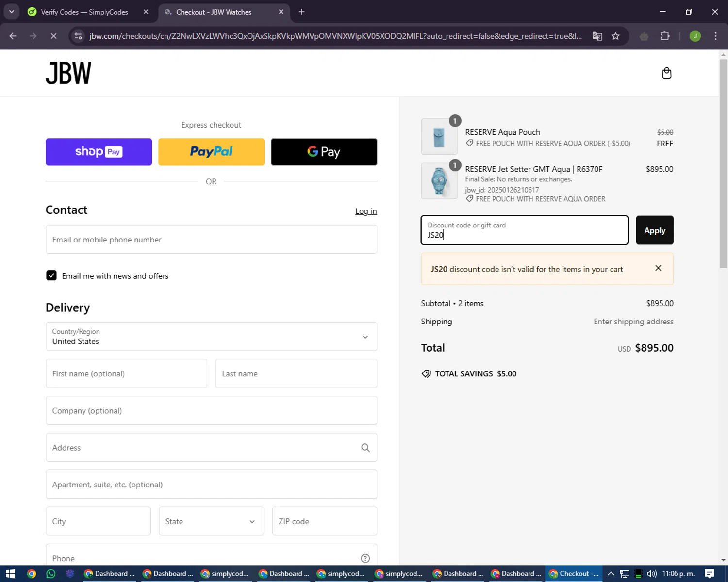Click the RESERVE Aqua Pouch thumbnail
Screen dimensions: 728x582
pyautogui.click(x=439, y=137)
